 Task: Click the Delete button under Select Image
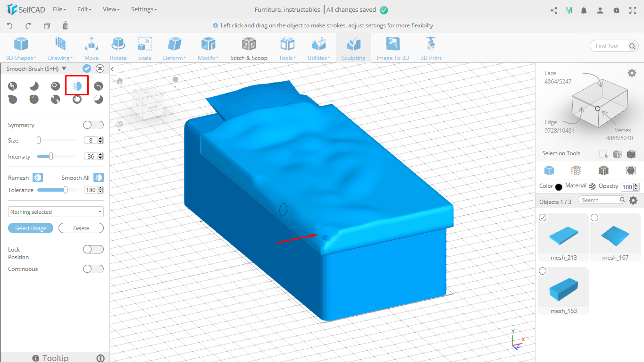pos(81,228)
